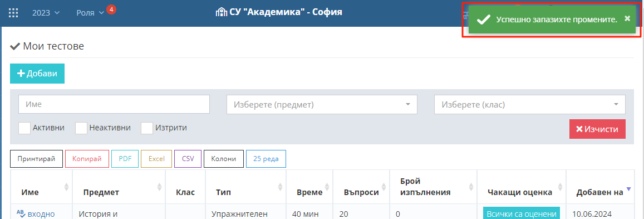Tick the Активни checkbox
644x219 pixels.
tap(24, 128)
